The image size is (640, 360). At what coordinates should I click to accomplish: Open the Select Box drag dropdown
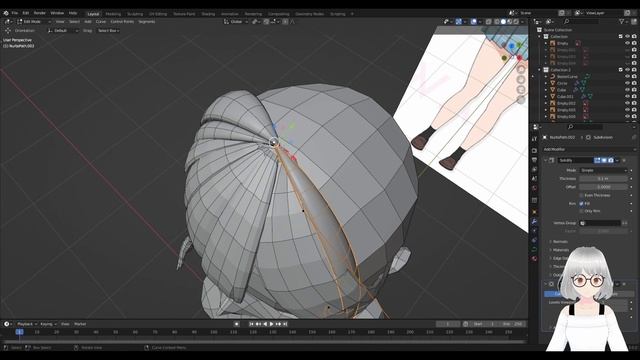pos(109,31)
